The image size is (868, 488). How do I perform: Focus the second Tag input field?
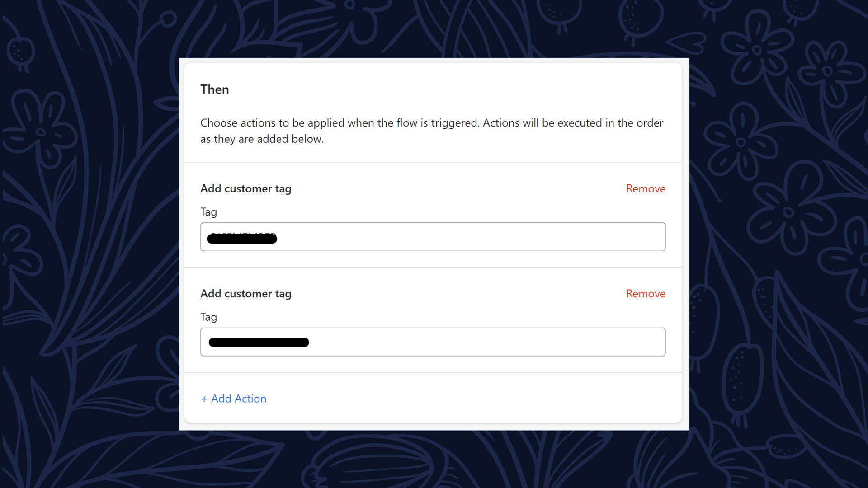[452, 342]
